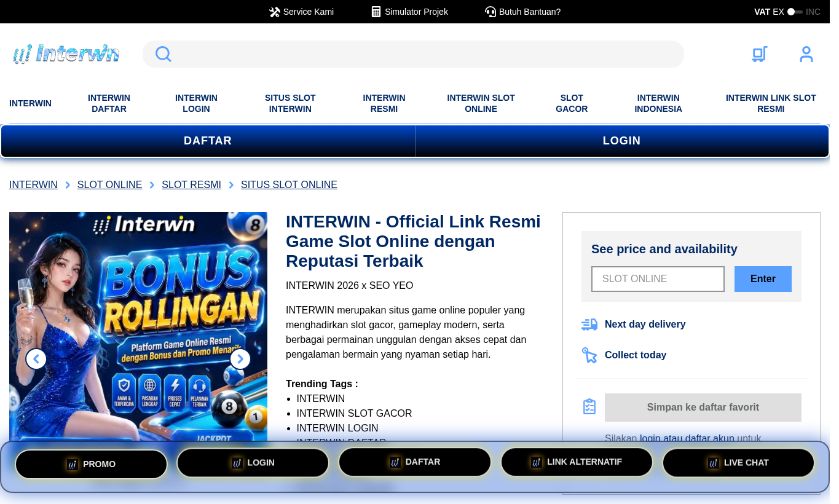The image size is (839, 504).
Task: Open INTERWIN LINK SLOT RESMI nav item
Action: point(771,103)
